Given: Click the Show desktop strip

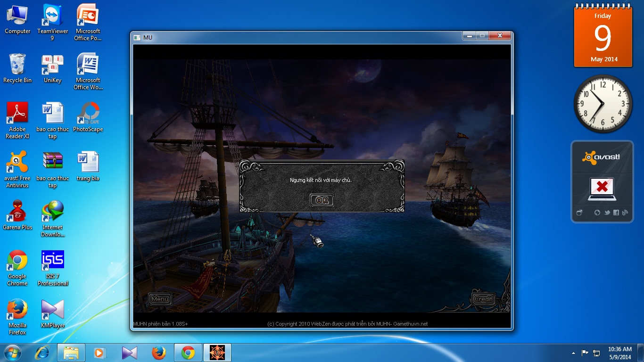Looking at the screenshot, I should coord(641,353).
